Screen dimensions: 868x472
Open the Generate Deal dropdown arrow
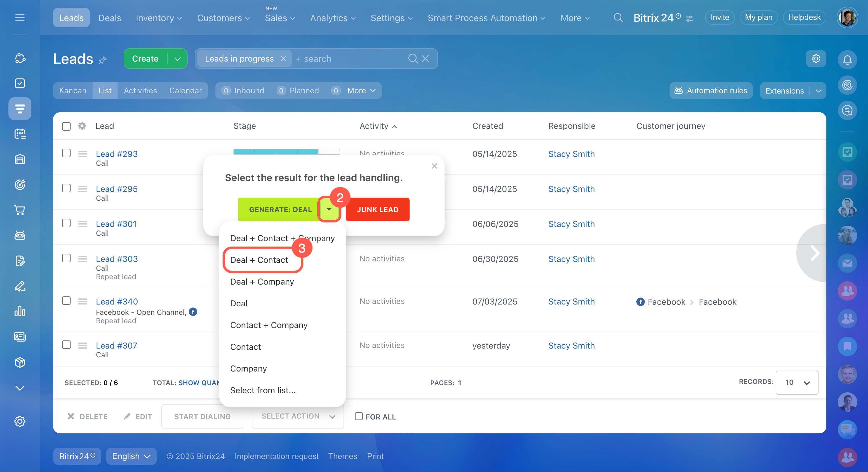pyautogui.click(x=329, y=209)
